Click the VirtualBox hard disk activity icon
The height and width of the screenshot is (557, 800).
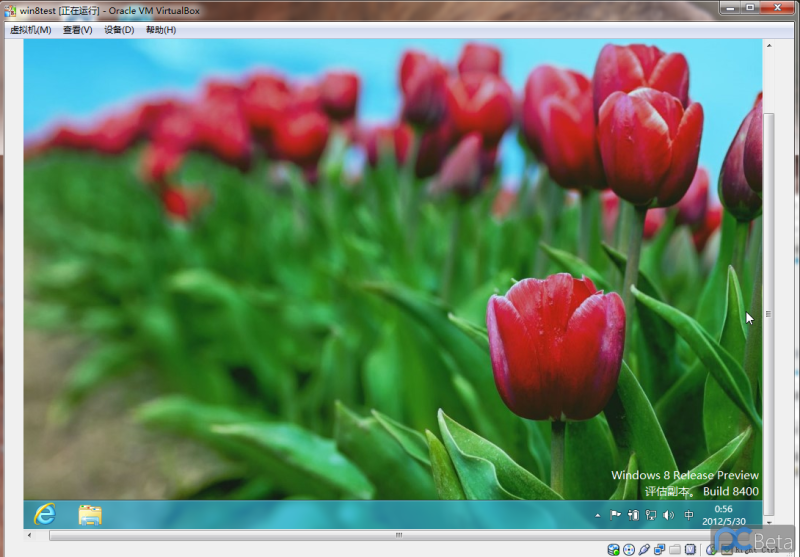613,549
